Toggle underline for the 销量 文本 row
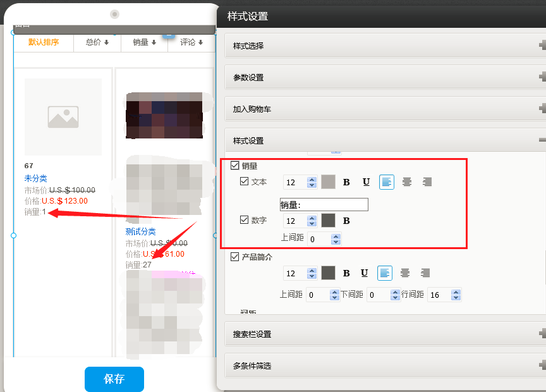This screenshot has height=392, width=546. (366, 182)
